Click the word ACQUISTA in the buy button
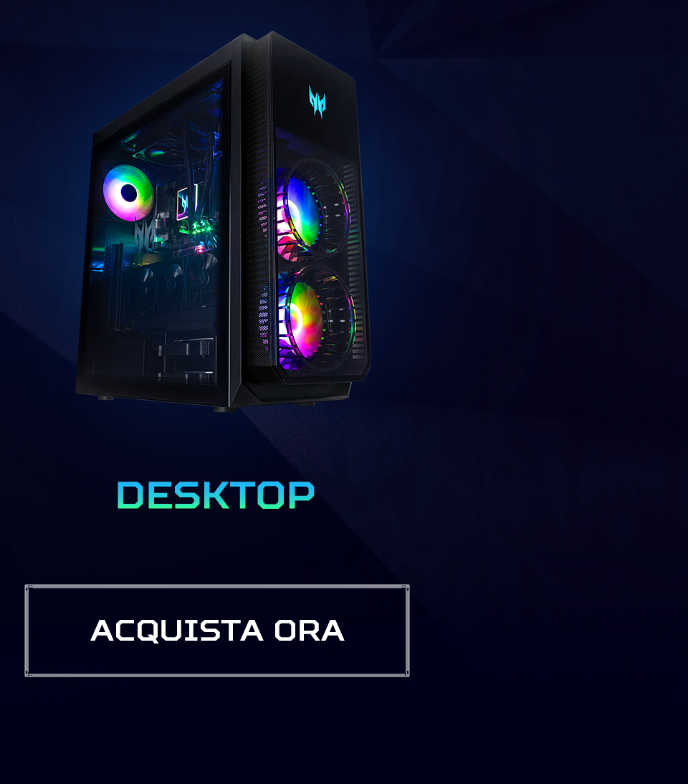The image size is (688, 784). point(177,630)
